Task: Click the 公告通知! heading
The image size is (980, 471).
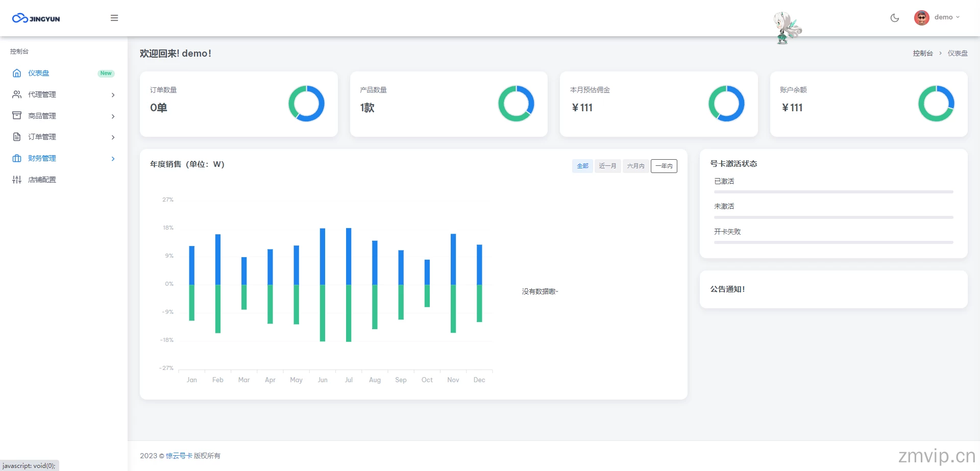Action: (727, 289)
